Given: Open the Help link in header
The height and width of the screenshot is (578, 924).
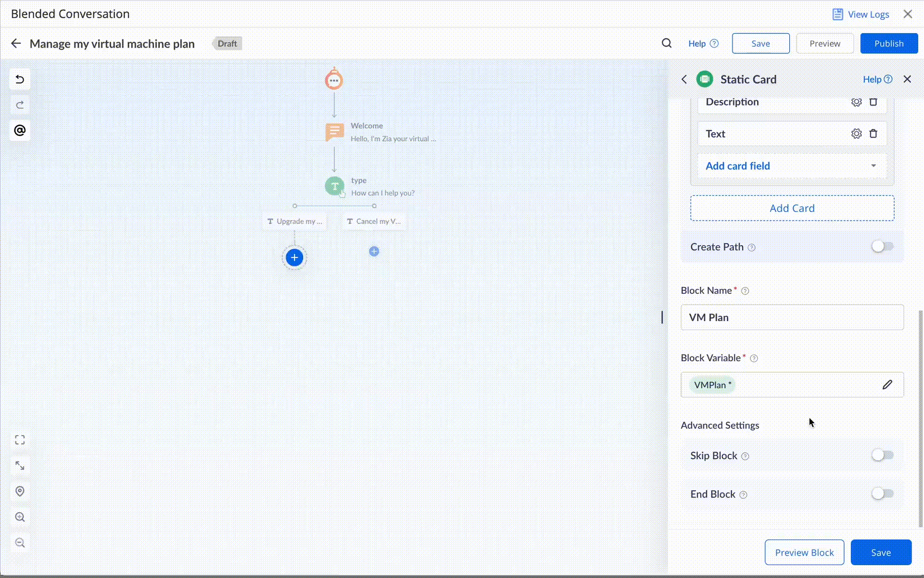Looking at the screenshot, I should point(703,43).
